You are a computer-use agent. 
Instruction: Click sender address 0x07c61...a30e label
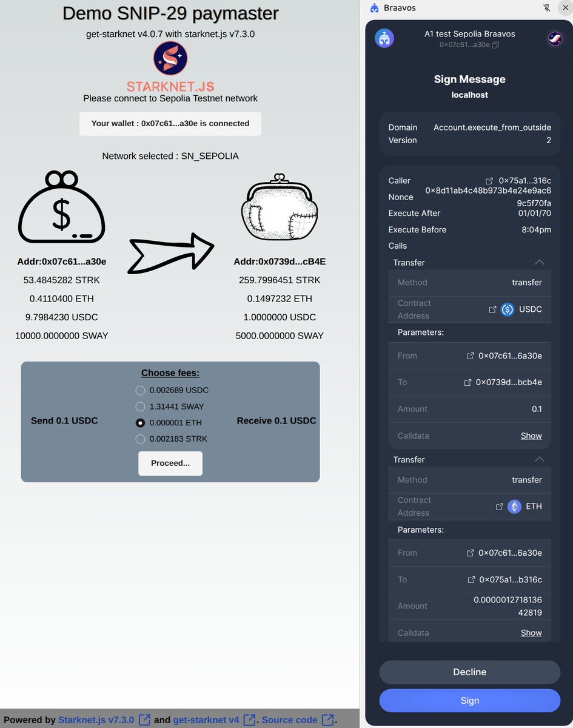click(62, 261)
